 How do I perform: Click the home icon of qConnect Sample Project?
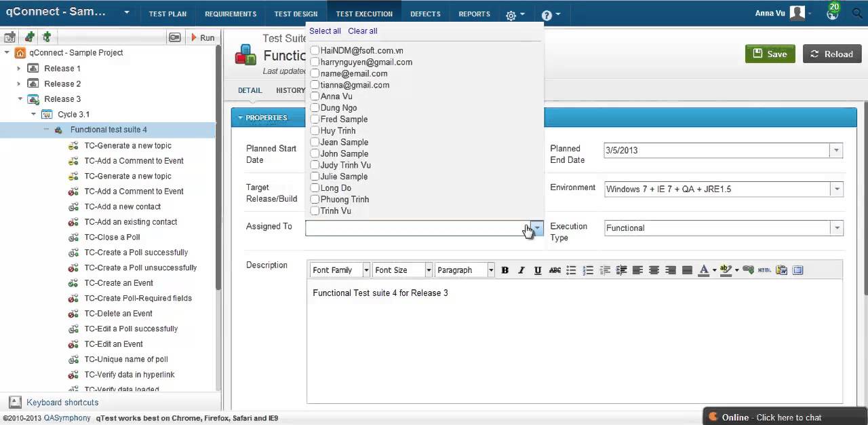(20, 53)
